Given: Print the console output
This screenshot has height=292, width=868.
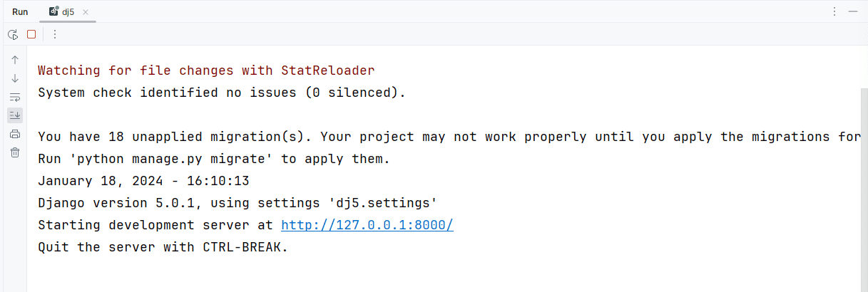Looking at the screenshot, I should pos(15,134).
